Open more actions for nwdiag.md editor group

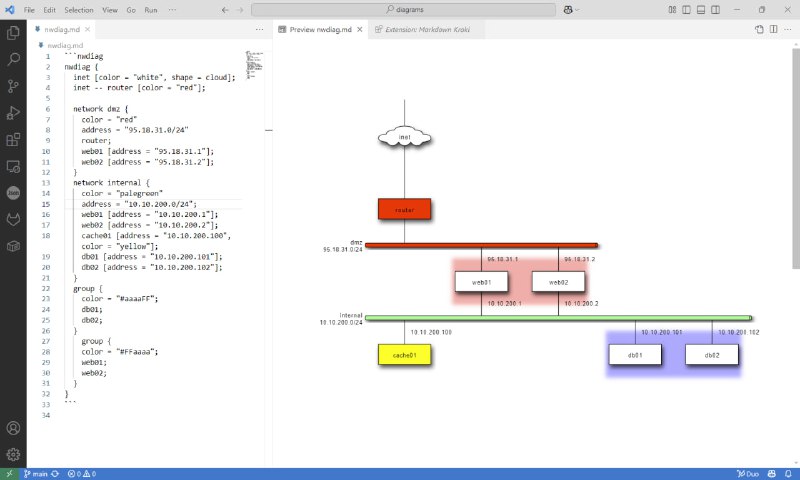click(259, 30)
